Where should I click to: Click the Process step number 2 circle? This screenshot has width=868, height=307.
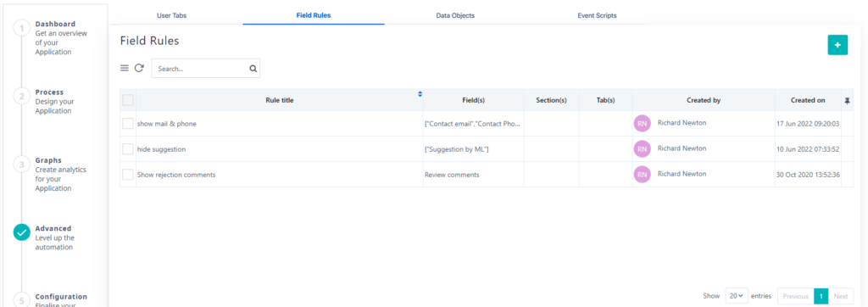tap(21, 97)
